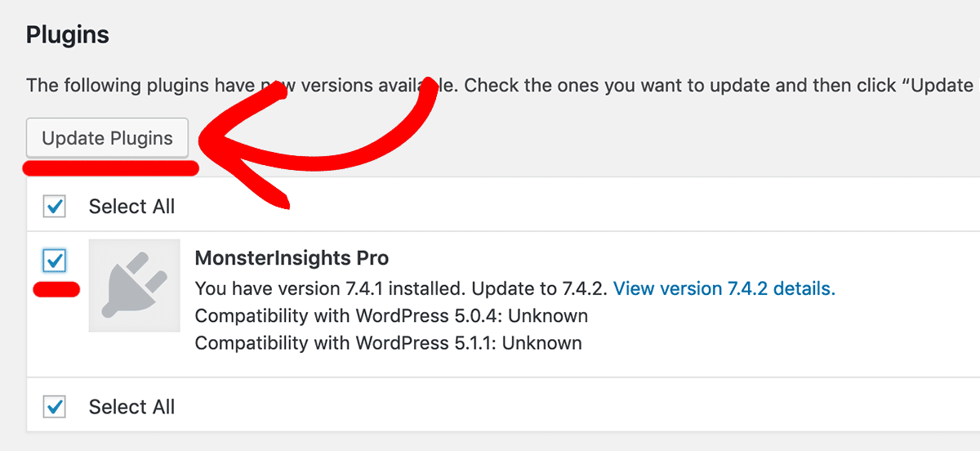The width and height of the screenshot is (980, 451).
Task: Select the WordPress 5.1.1 compatibility line
Action: 388,342
